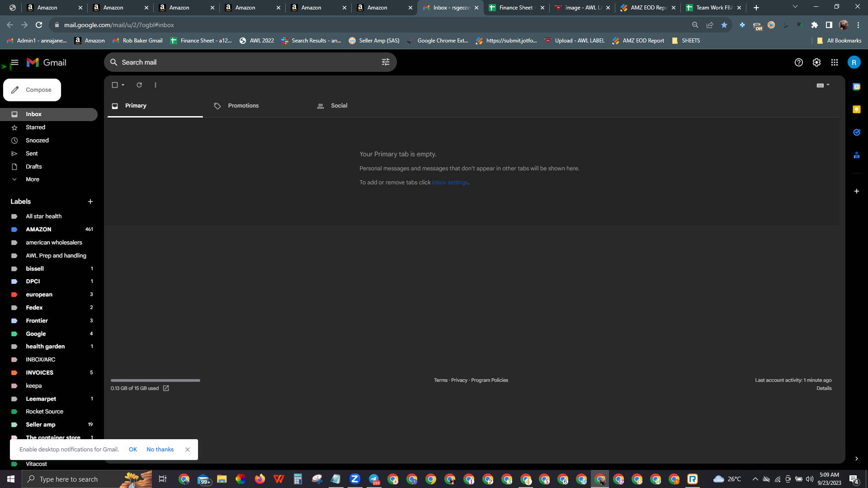Open the AWL Prep and handling label
Image resolution: width=868 pixels, height=488 pixels.
point(49,256)
